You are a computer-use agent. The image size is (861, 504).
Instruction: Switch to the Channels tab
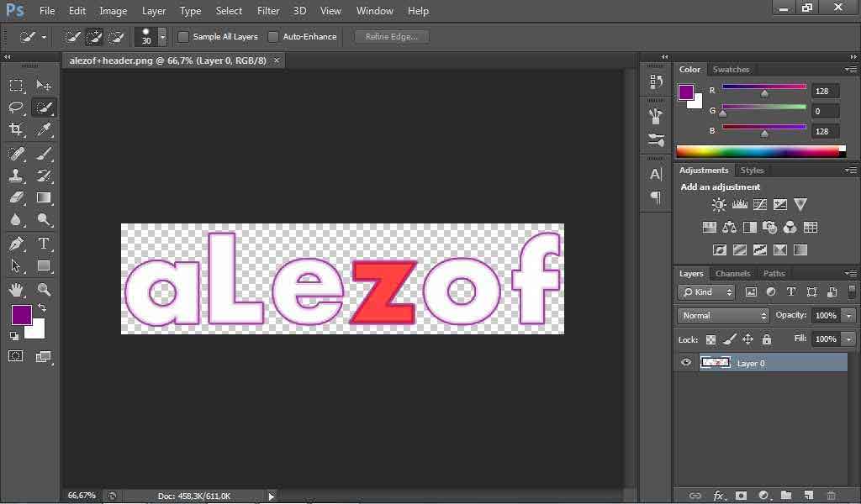(732, 273)
